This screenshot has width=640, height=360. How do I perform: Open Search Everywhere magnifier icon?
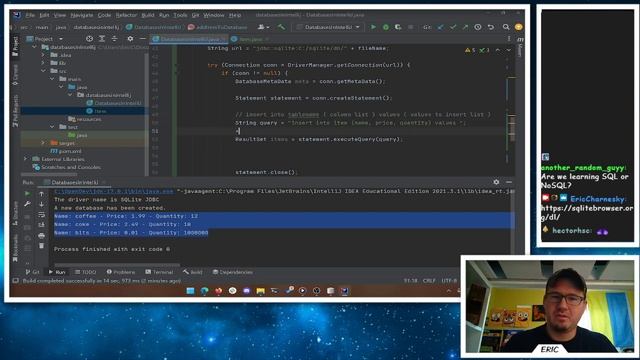(x=506, y=27)
